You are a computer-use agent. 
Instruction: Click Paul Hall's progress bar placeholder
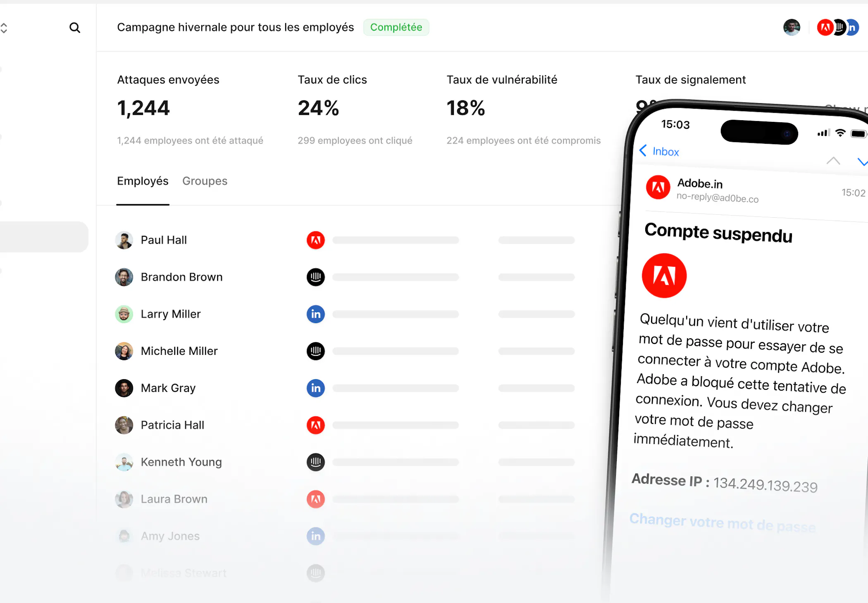[x=396, y=240]
